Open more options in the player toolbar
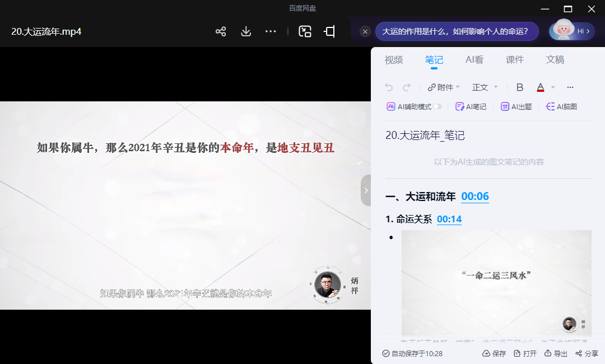This screenshot has width=605, height=364. [x=271, y=32]
